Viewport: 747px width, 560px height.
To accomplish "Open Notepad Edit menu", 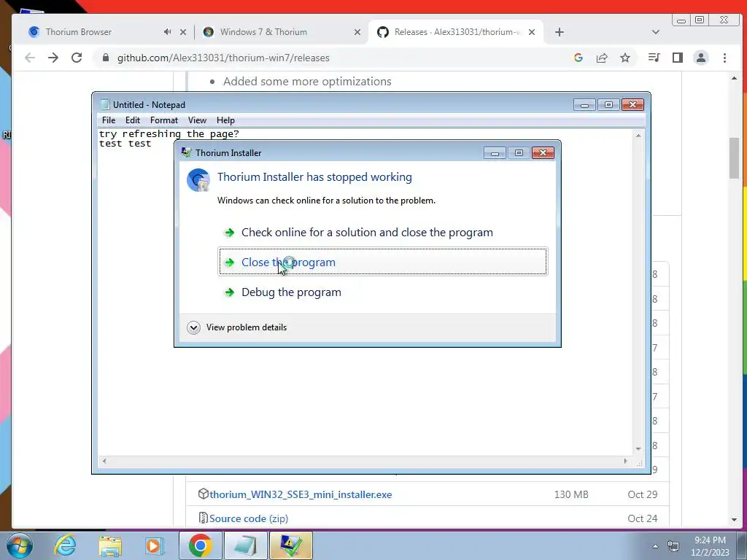I will (133, 120).
